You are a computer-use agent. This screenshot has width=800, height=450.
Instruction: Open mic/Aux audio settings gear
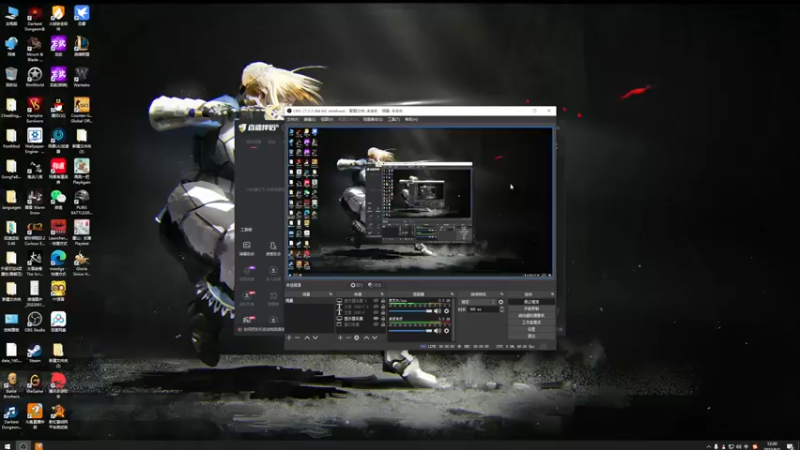[446, 311]
